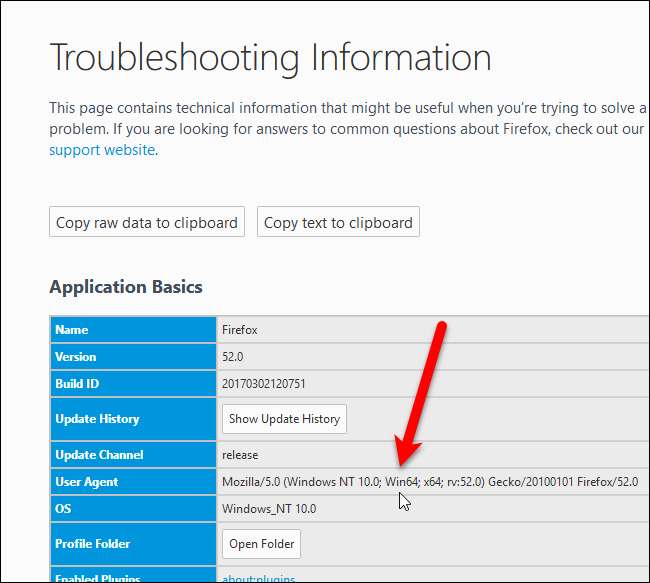Click Copy raw data to clipboard button
Screen dimensions: 650x583
tap(147, 222)
